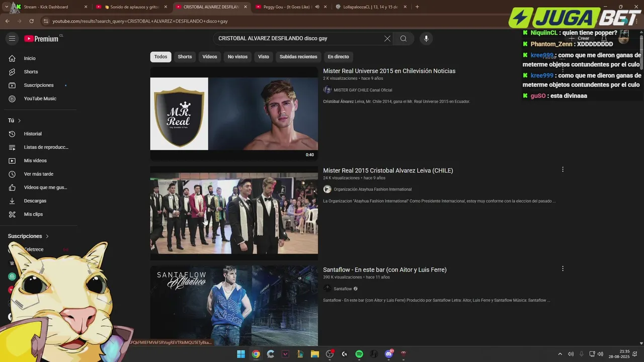This screenshot has height=362, width=644.
Task: Open the tab search dropdown arrow
Action: [6, 7]
